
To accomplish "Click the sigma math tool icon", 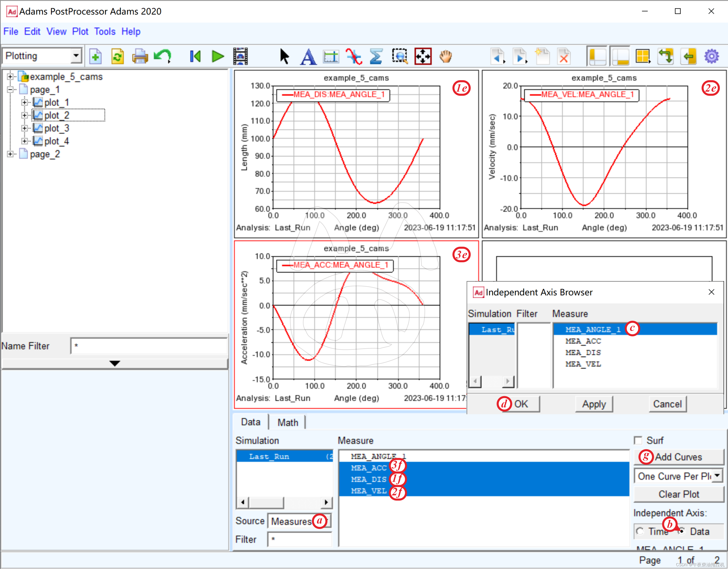I will pyautogui.click(x=376, y=56).
